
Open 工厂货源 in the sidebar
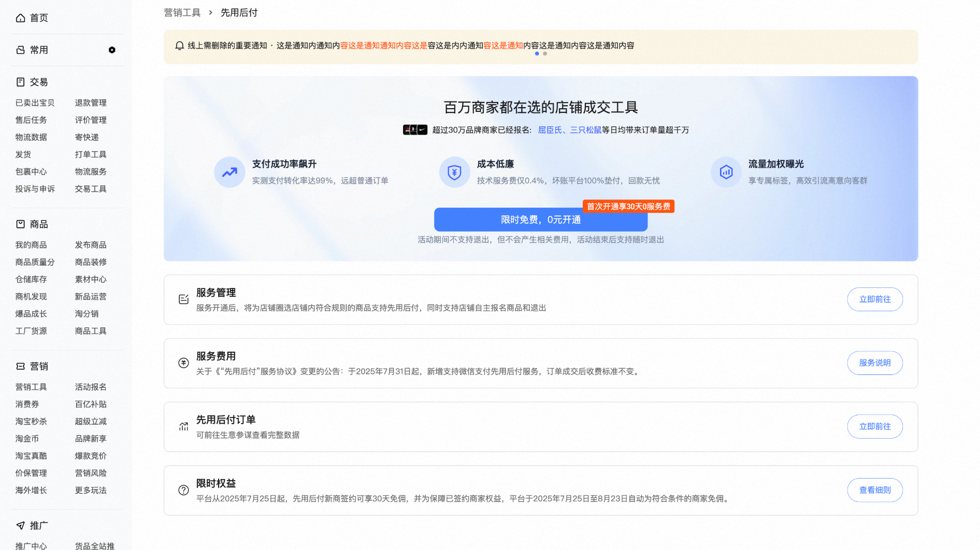coord(31,331)
